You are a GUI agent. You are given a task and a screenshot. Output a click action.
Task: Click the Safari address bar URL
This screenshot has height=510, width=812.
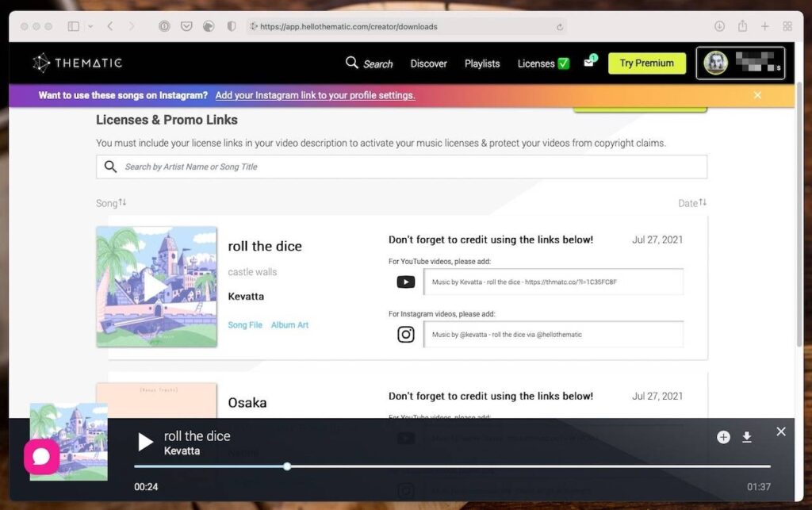tap(349, 26)
